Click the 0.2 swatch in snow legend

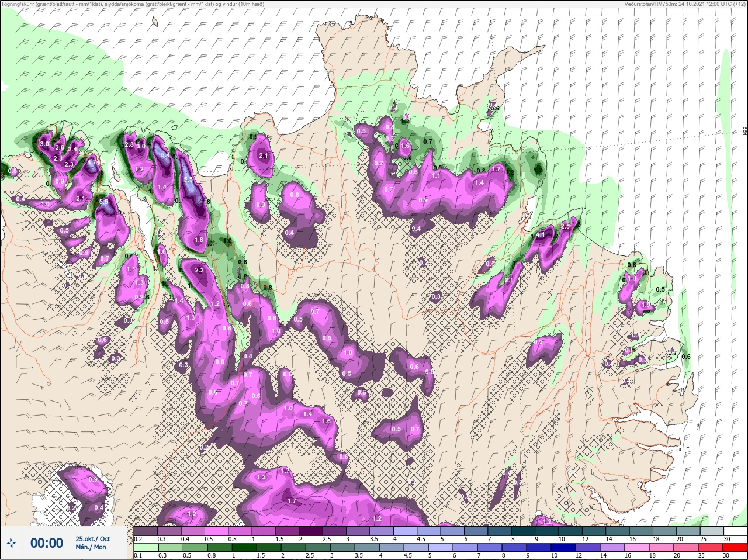pos(146,531)
